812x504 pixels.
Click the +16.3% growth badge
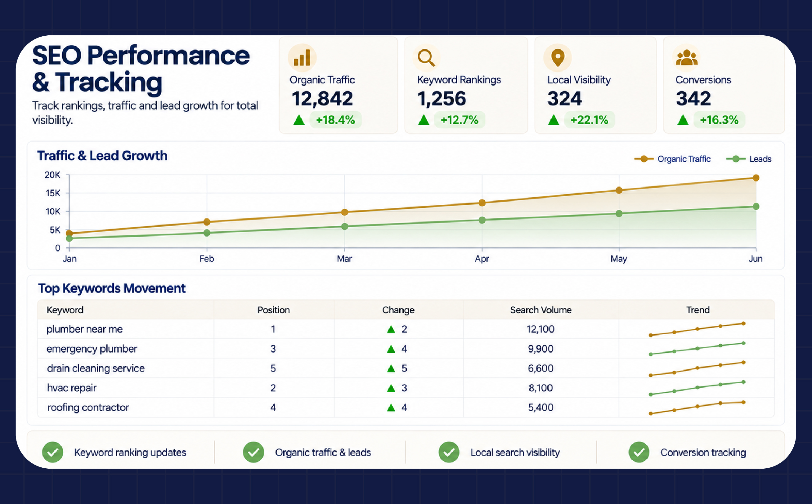[719, 120]
